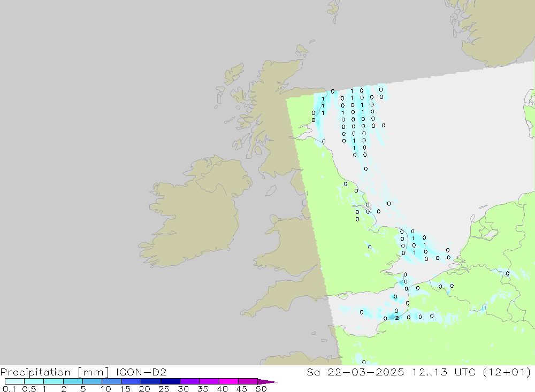Image resolution: width=535 pixels, height=392 pixels.
Task: Click the "Precipitation [mm]" title text
Action: pos(55,372)
